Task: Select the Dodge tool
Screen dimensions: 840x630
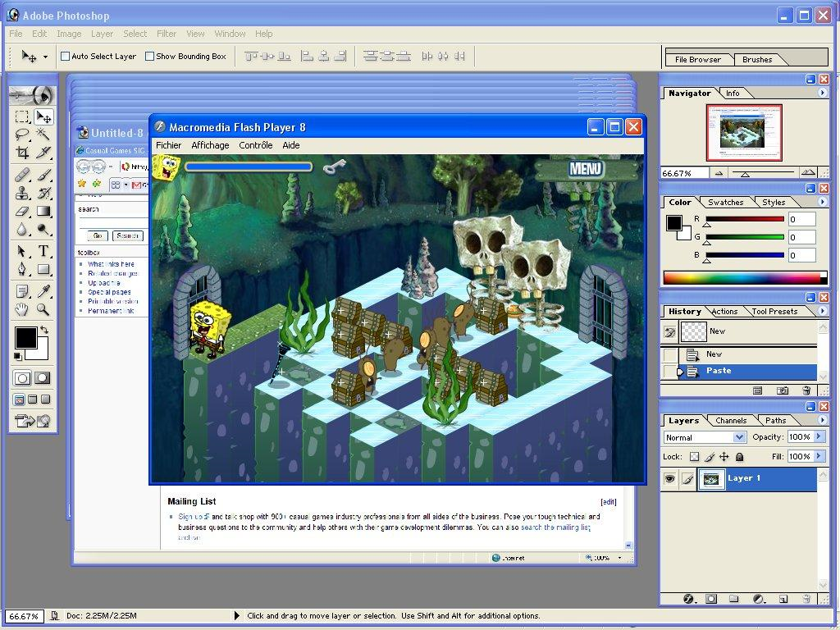Action: coord(43,230)
